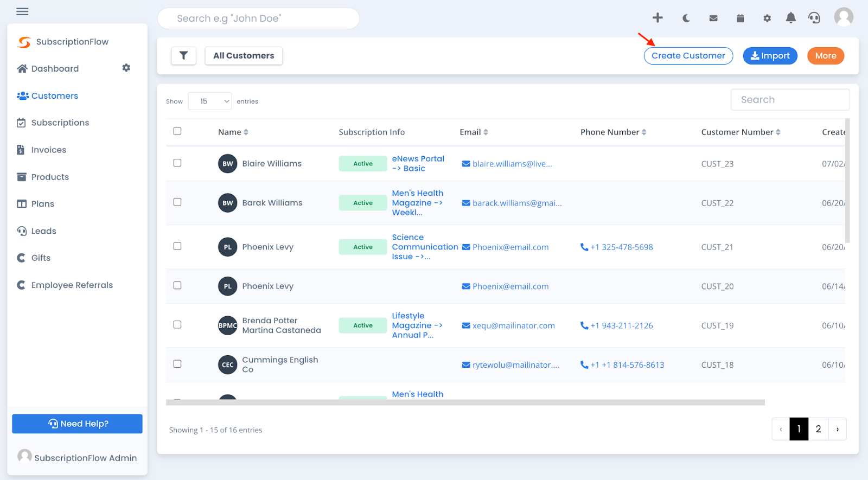Open the Phoenix@email.com link for CUST_21
Screen dimensions: 868x480
[x=510, y=247]
